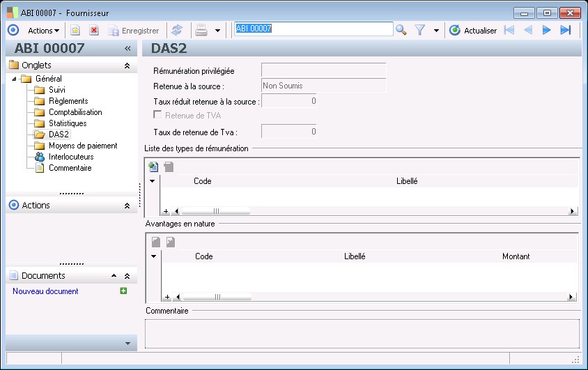Click the Actualiser button
The image size is (588, 370).
click(473, 30)
